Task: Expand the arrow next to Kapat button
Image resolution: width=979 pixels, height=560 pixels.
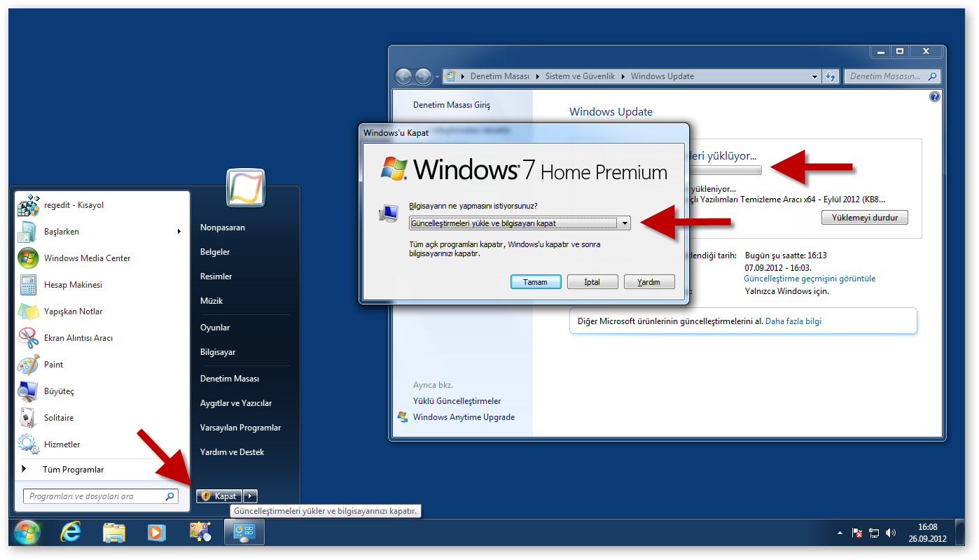Action: click(x=251, y=496)
